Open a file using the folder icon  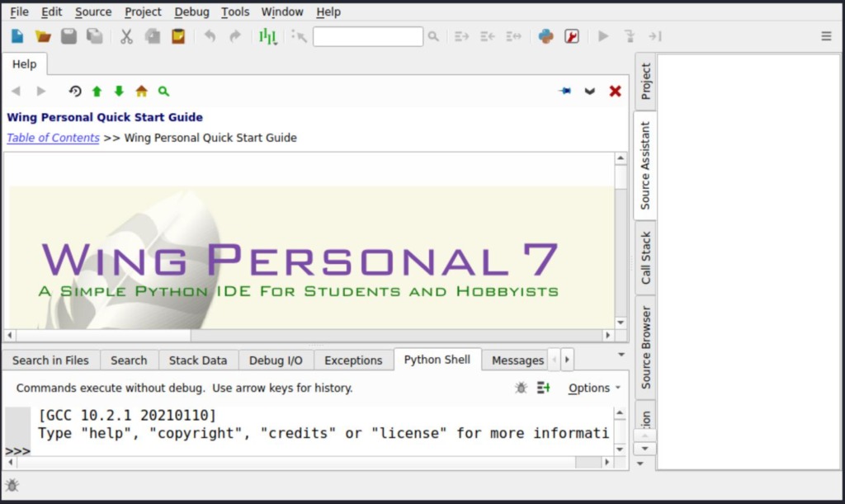click(44, 35)
